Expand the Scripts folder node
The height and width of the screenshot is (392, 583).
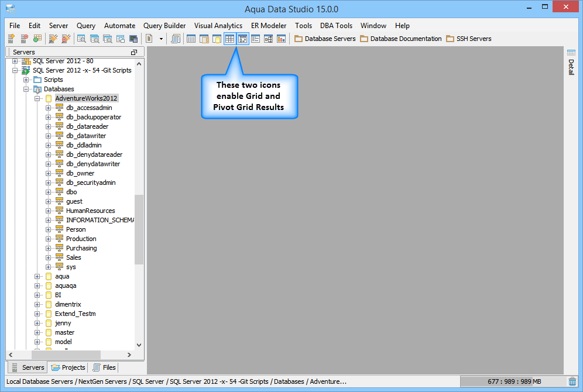pos(26,80)
